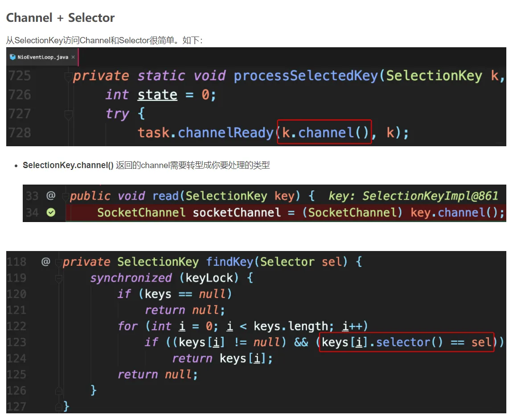The image size is (513, 420).
Task: Click the underlined state variable on line 726
Action: pos(157,95)
